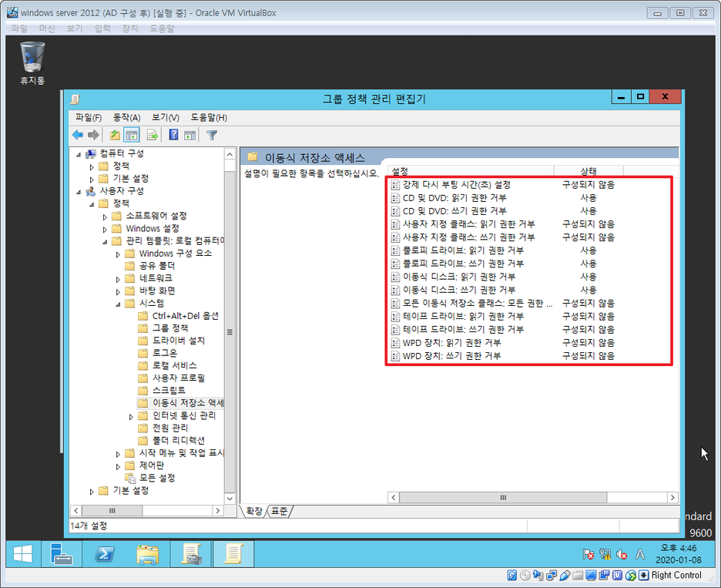The image size is (721, 588).
Task: Click the Export list toolbar icon
Action: pyautogui.click(x=153, y=135)
